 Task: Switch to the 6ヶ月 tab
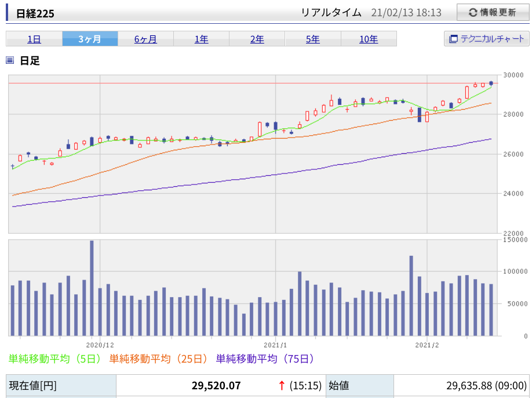pos(145,39)
